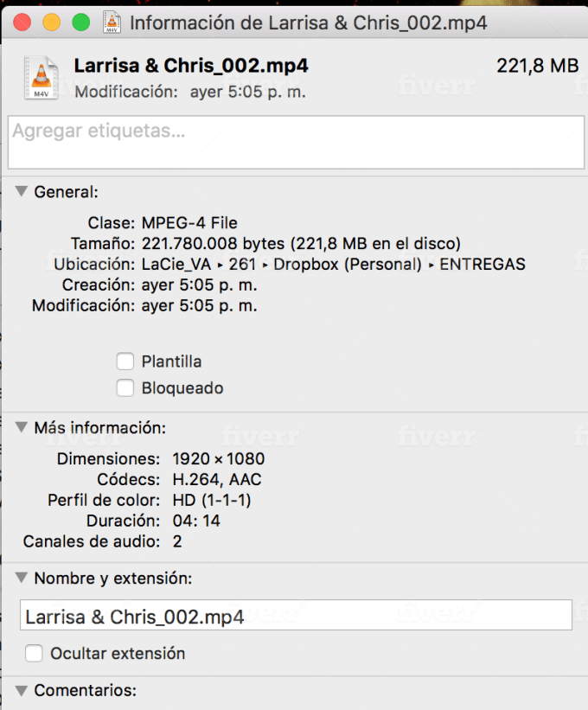Enable the Bloqueado checkbox

125,388
